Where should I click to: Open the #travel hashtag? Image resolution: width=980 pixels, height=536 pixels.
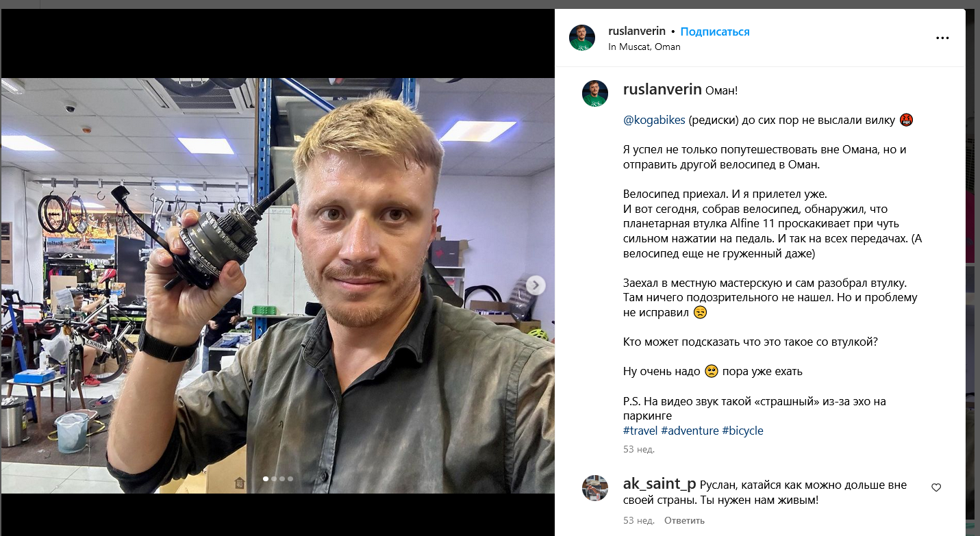(640, 431)
